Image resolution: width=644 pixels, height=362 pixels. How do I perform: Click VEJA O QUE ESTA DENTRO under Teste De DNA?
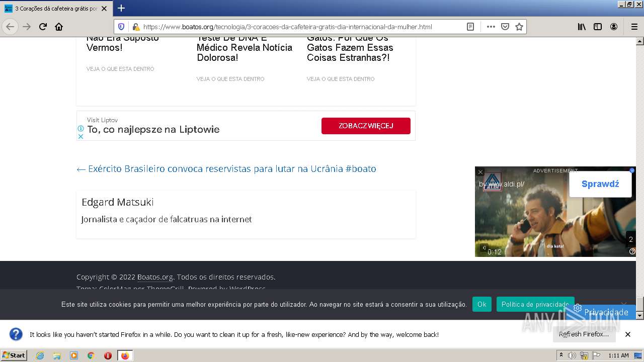click(230, 79)
